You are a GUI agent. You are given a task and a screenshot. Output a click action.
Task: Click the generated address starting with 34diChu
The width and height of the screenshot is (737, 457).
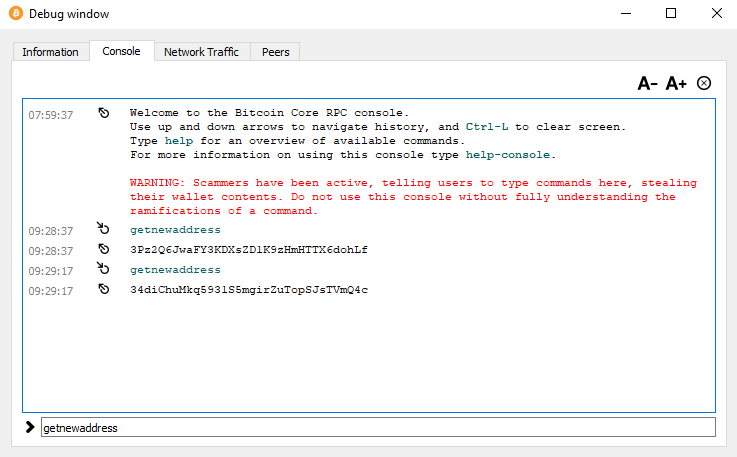click(x=248, y=290)
